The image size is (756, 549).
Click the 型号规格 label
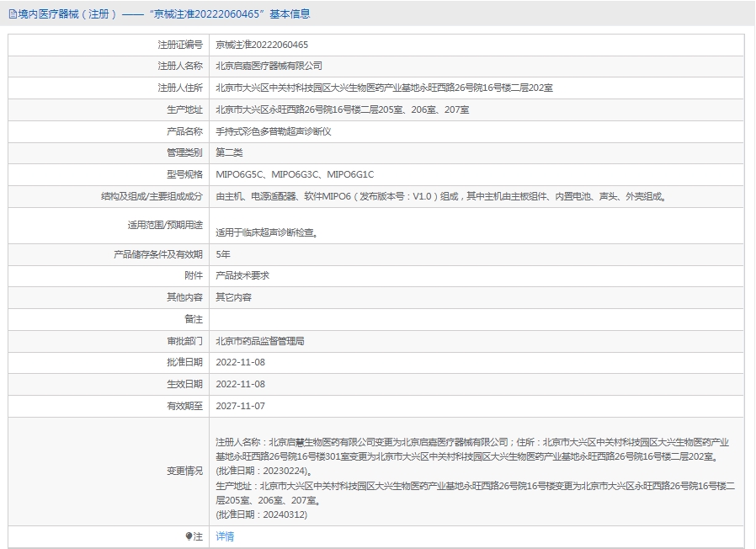[184, 174]
